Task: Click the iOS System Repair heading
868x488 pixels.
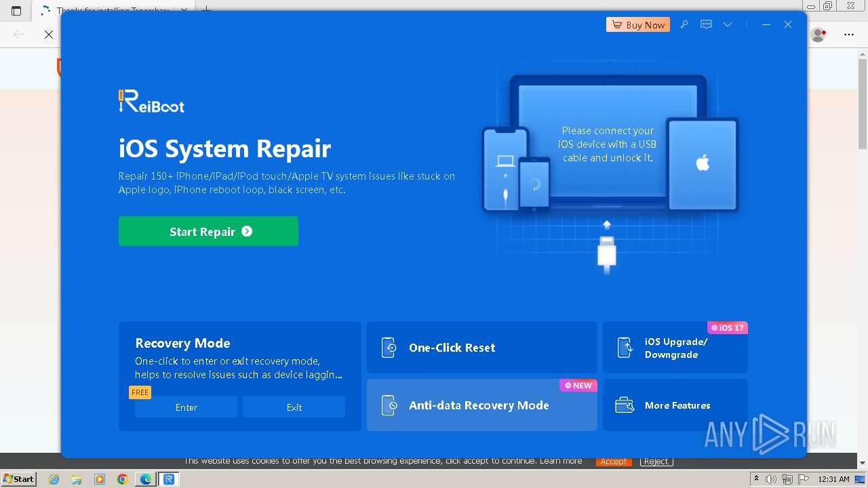Action: click(224, 148)
